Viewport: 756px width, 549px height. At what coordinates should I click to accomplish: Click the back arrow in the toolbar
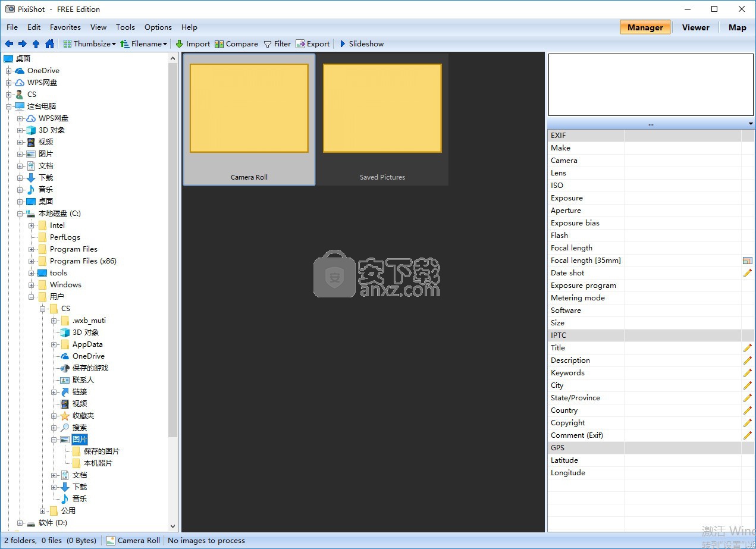point(9,44)
